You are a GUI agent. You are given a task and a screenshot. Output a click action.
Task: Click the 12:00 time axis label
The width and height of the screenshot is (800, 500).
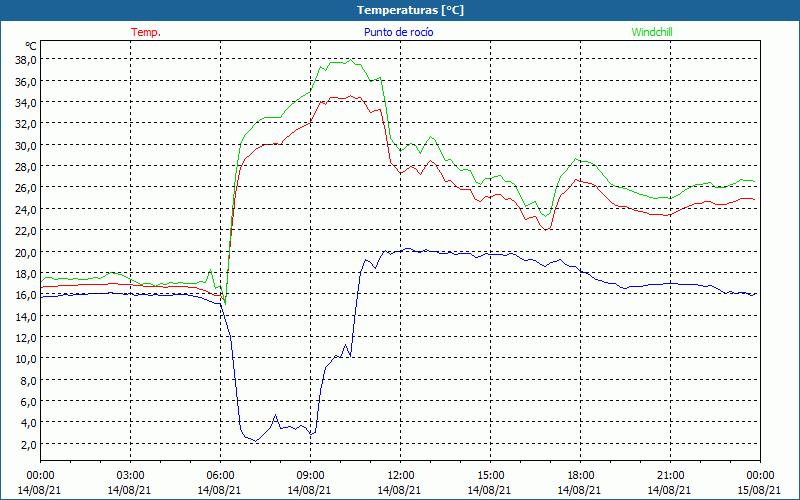tap(401, 476)
